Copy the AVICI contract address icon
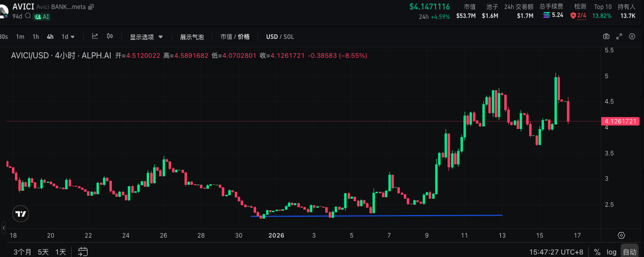This screenshot has height=257, width=644. pos(91,7)
